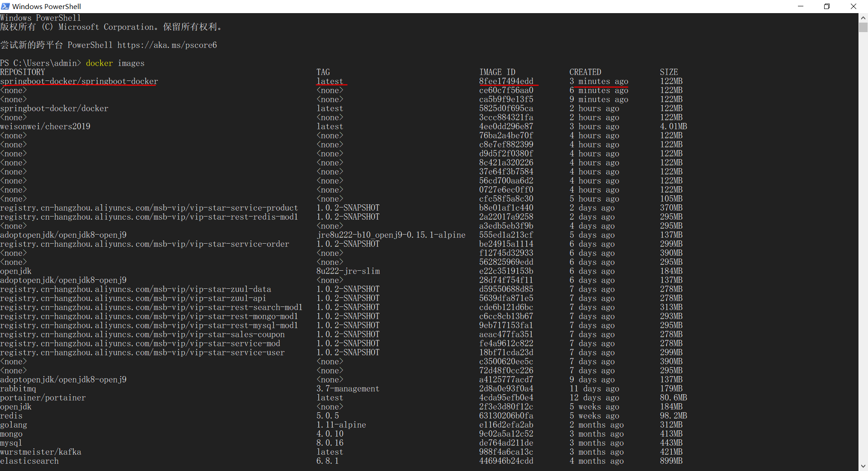Click image ID 555ed1a213cf
This screenshot has height=471, width=868.
pos(506,235)
